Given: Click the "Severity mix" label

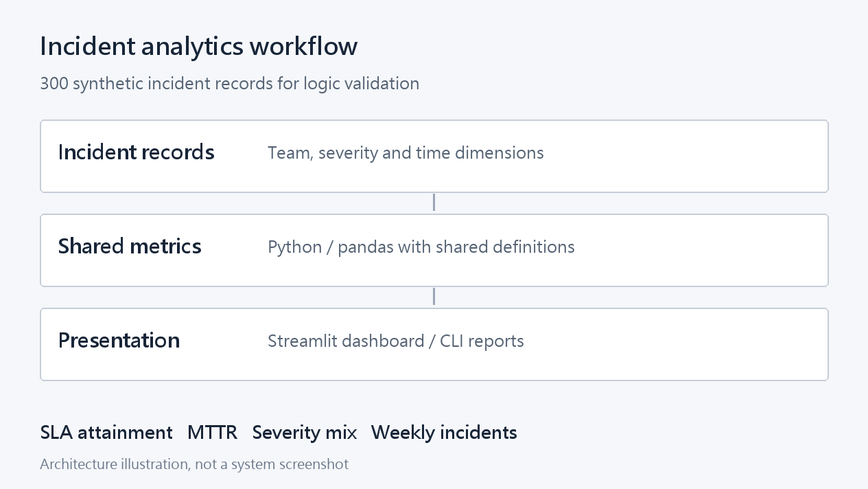Looking at the screenshot, I should point(305,433).
